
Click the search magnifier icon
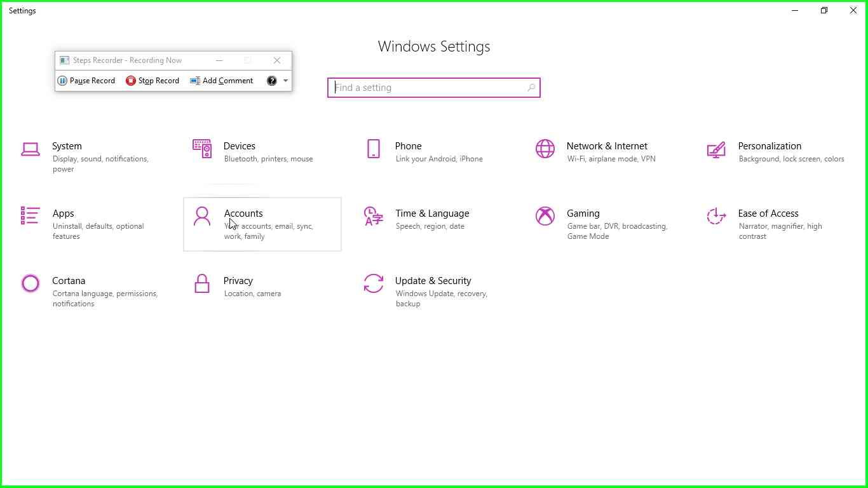click(x=531, y=88)
